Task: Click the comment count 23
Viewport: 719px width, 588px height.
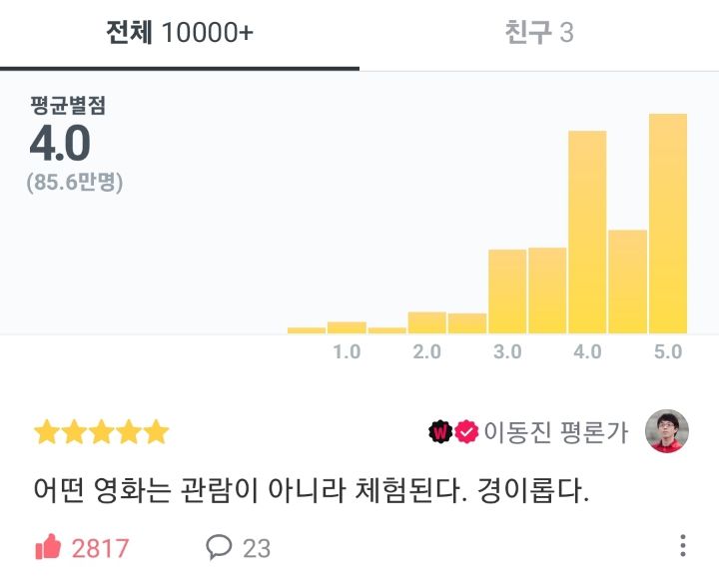Action: 257,548
